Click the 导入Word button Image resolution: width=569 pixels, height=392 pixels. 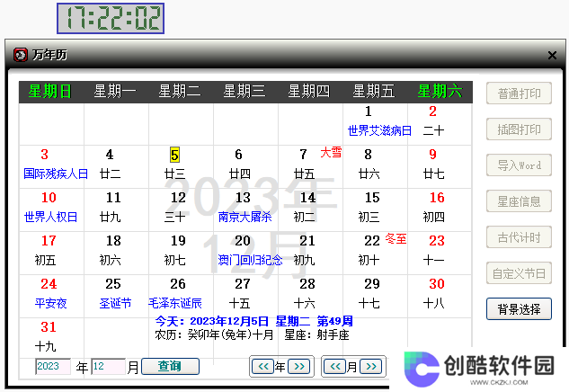519,165
